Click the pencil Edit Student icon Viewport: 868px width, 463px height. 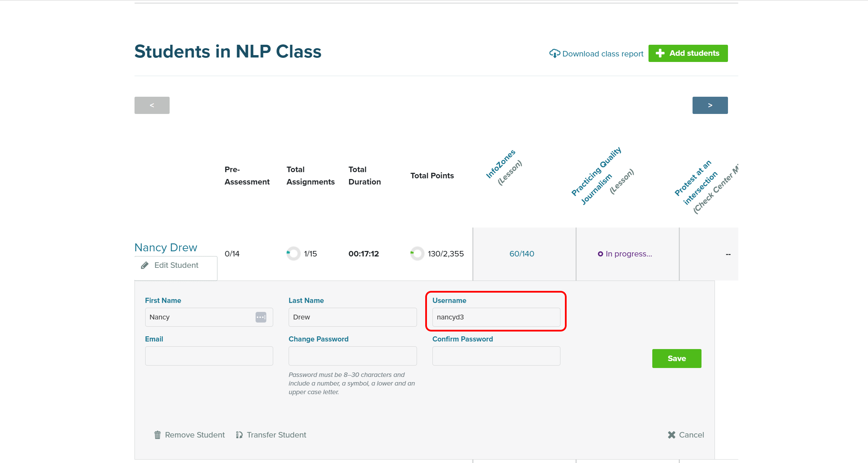click(x=145, y=265)
